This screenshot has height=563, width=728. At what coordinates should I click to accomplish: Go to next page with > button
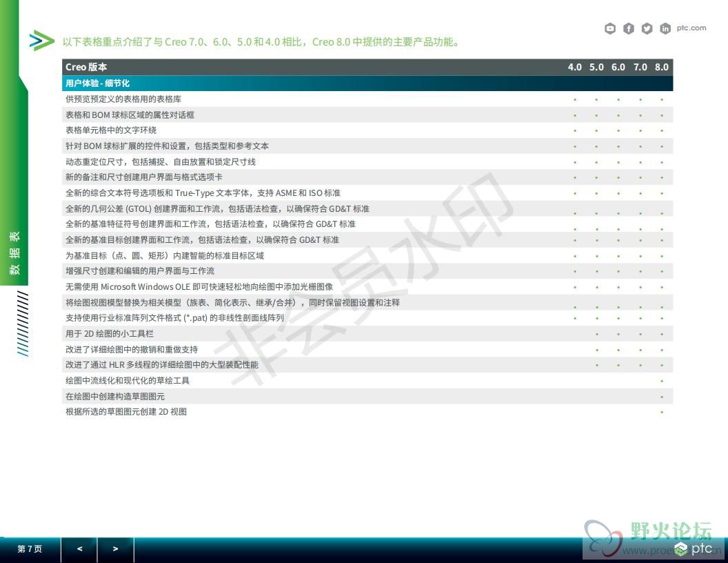pos(116,549)
